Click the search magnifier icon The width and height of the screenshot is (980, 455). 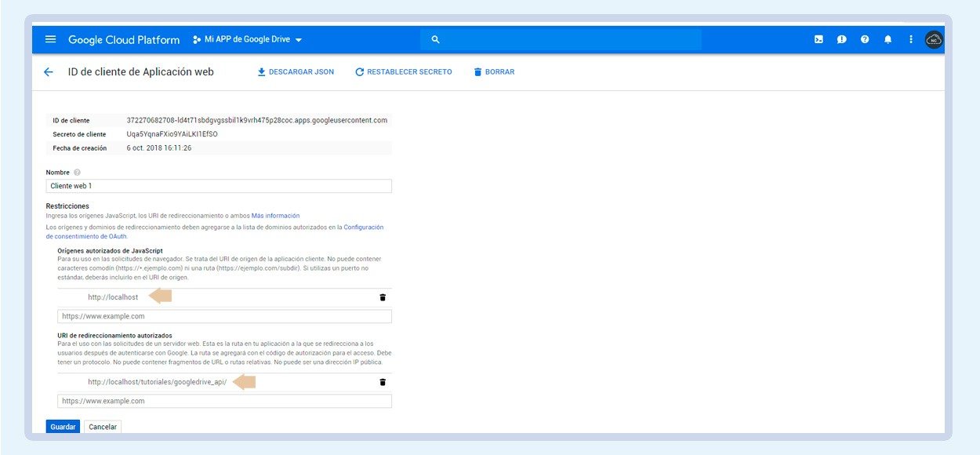point(436,39)
